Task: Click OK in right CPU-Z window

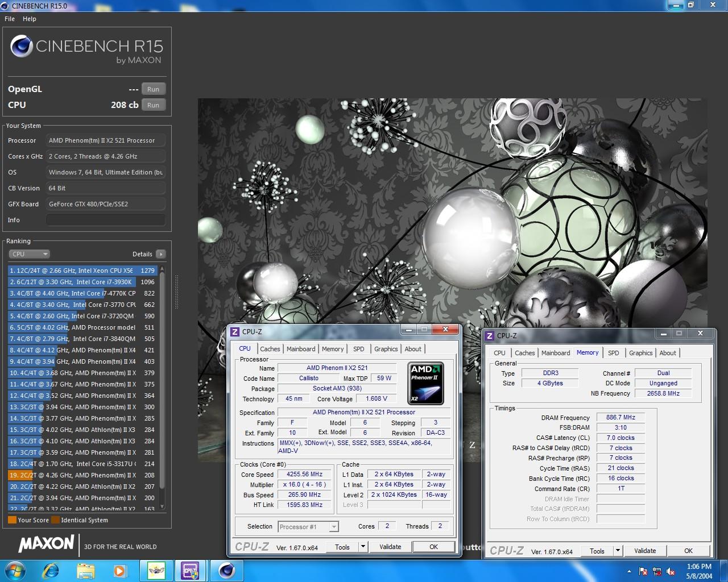Action: [x=689, y=551]
